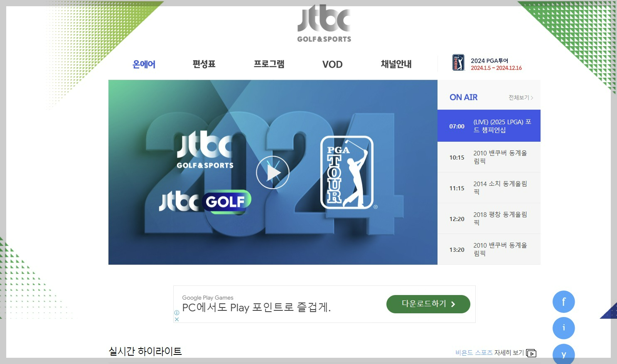Close the Google Play Games ad

[x=177, y=319]
